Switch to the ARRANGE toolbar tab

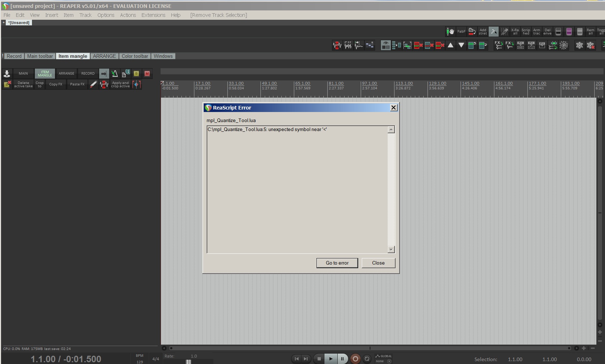click(x=105, y=56)
